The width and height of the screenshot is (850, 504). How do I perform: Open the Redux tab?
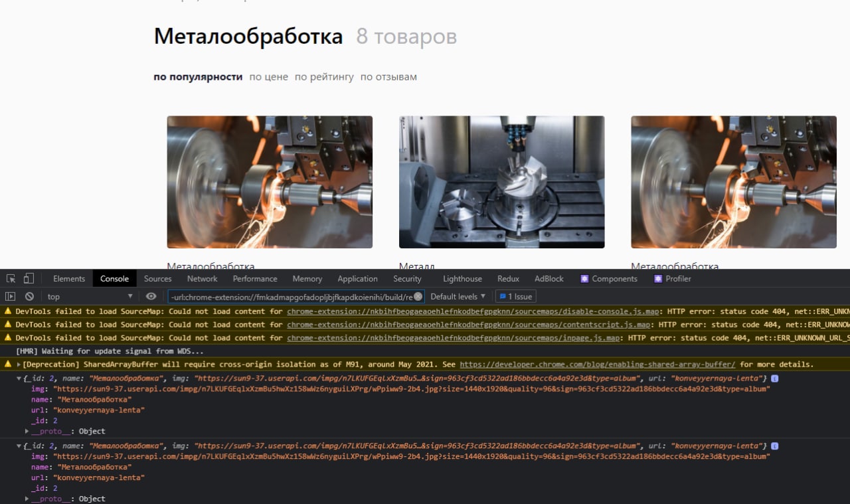pyautogui.click(x=508, y=279)
